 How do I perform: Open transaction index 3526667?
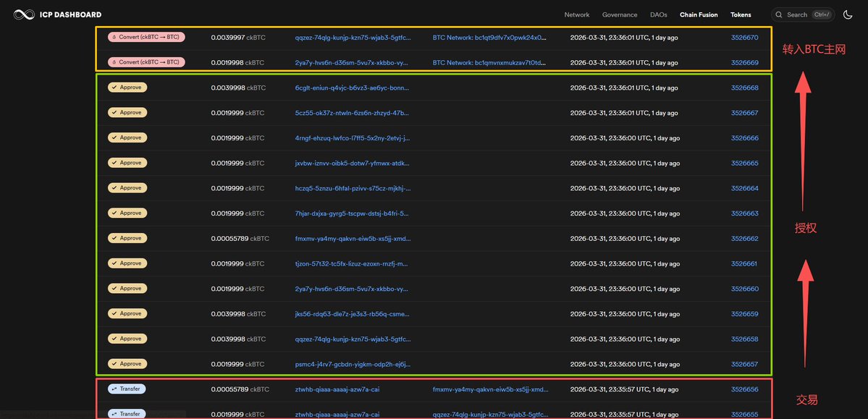point(744,113)
